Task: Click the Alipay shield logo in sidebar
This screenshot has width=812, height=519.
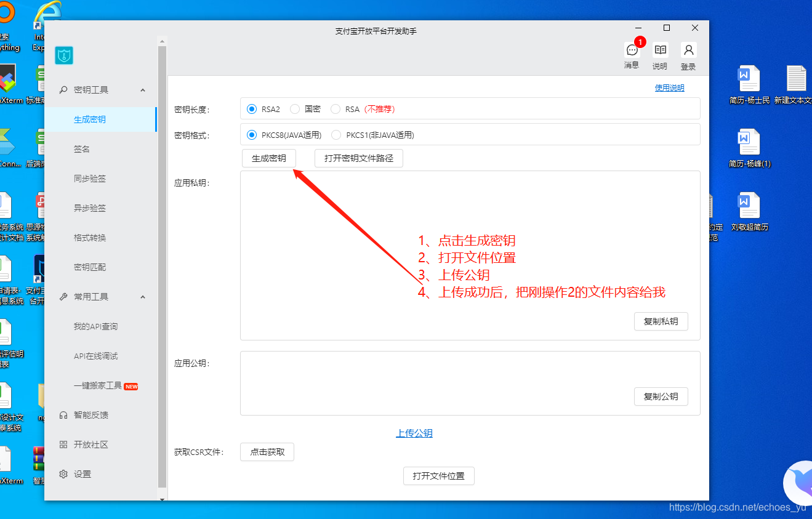Action: 64,55
